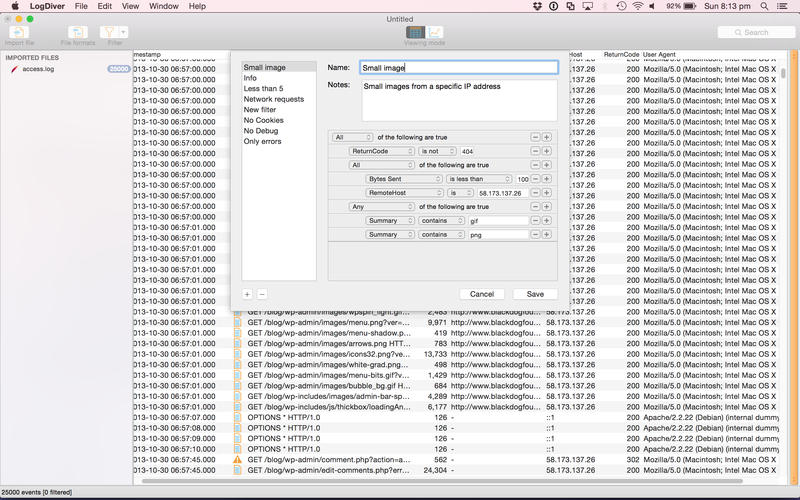Image resolution: width=800 pixels, height=500 pixels.
Task: Switch viewing mode to chart view
Action: coord(435,32)
